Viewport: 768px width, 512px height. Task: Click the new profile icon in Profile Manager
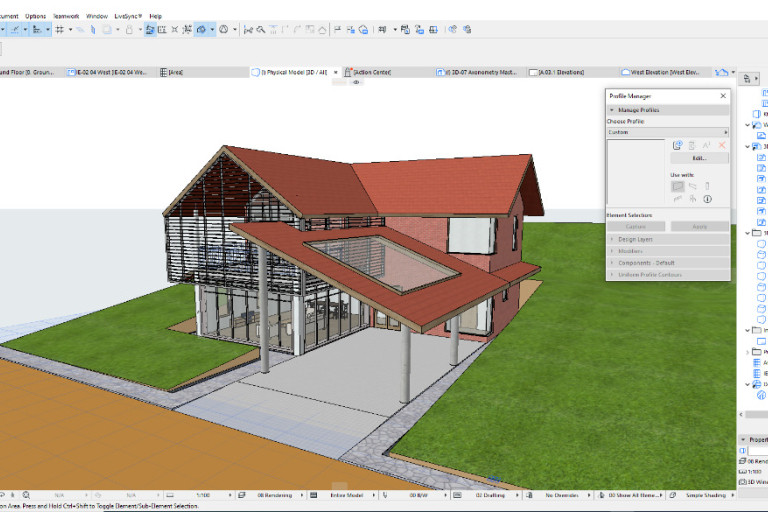click(677, 145)
